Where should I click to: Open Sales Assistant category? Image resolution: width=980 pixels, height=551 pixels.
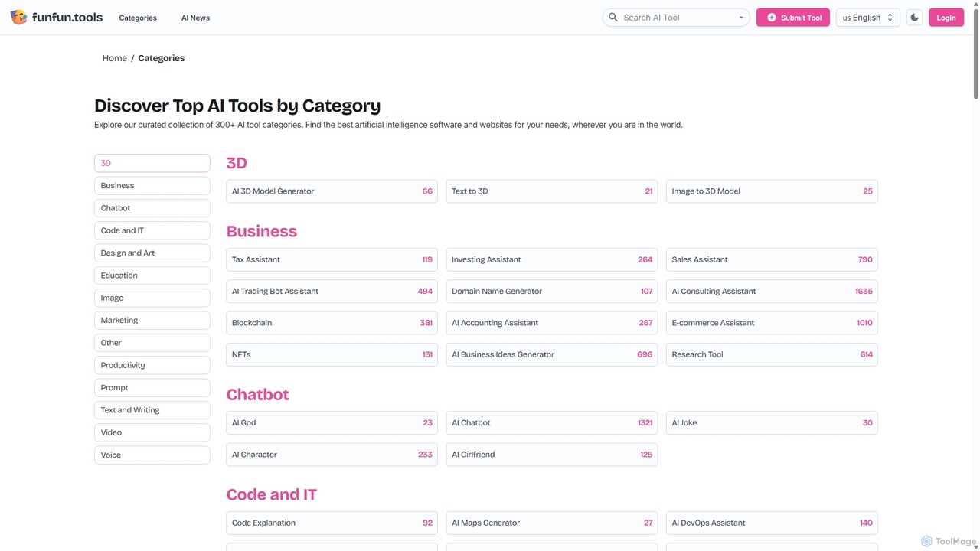coord(772,259)
